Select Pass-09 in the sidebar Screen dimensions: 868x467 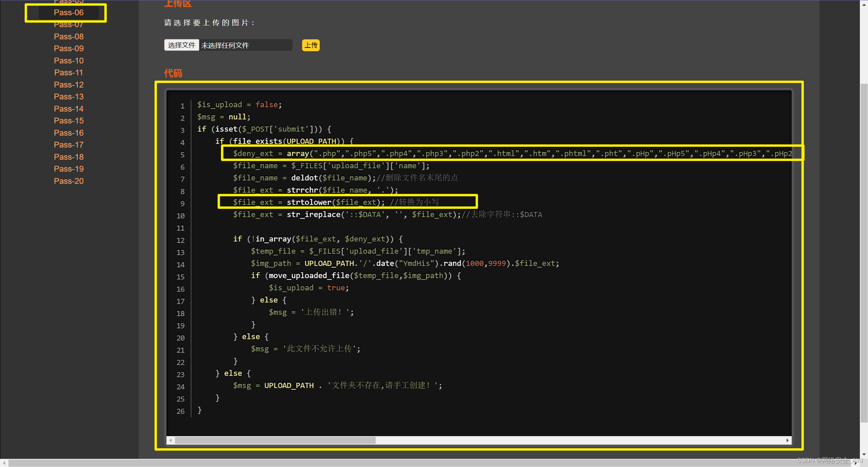click(68, 48)
